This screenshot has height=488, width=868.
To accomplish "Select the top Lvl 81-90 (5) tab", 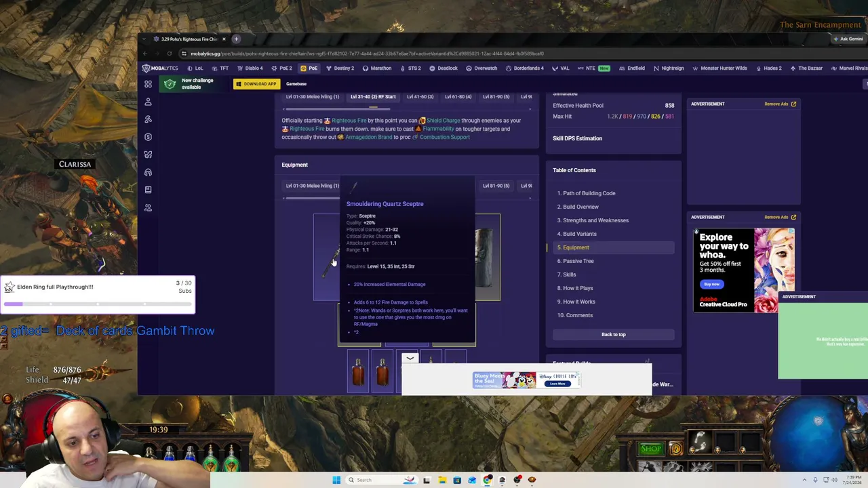I will click(x=496, y=97).
